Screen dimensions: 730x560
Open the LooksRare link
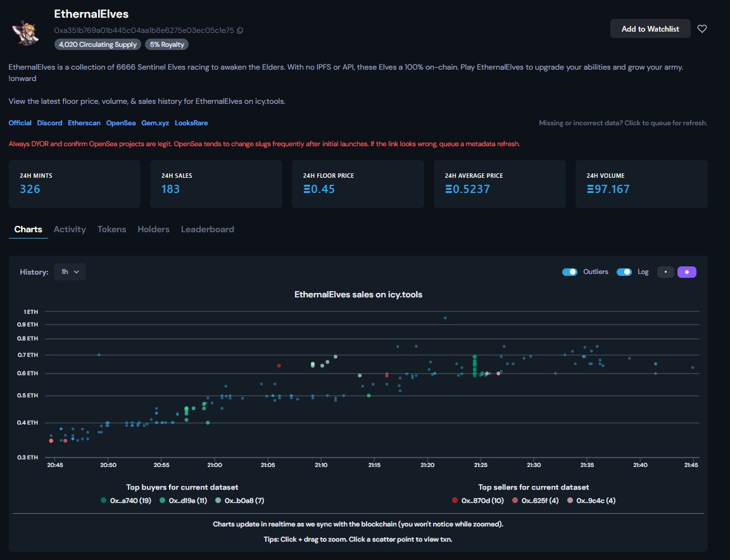[x=191, y=123]
